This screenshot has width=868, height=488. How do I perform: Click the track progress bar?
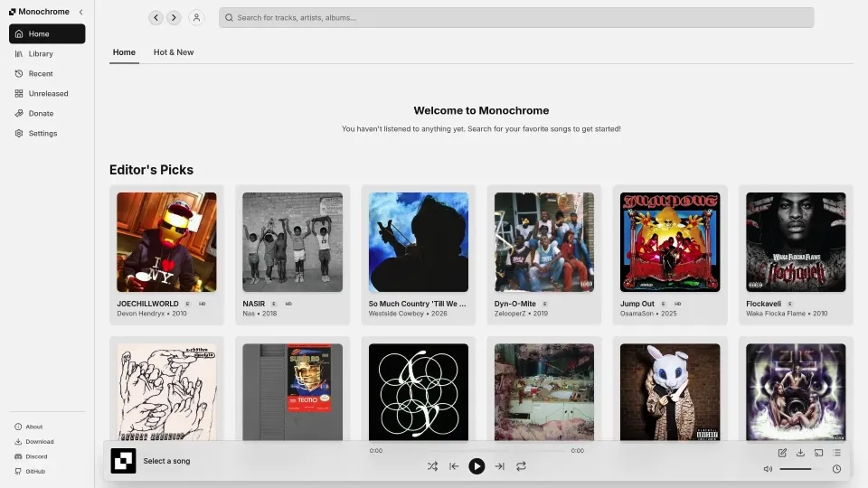pos(476,451)
